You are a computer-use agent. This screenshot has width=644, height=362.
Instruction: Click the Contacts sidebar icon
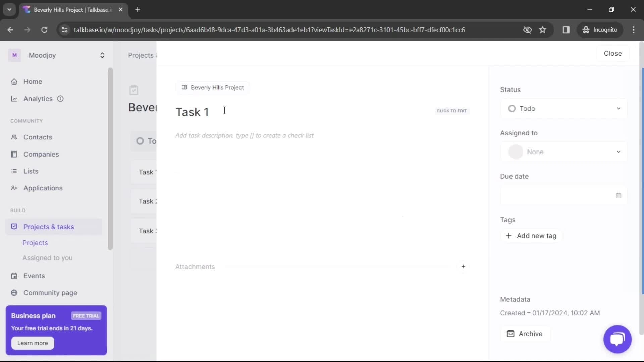[x=14, y=137]
